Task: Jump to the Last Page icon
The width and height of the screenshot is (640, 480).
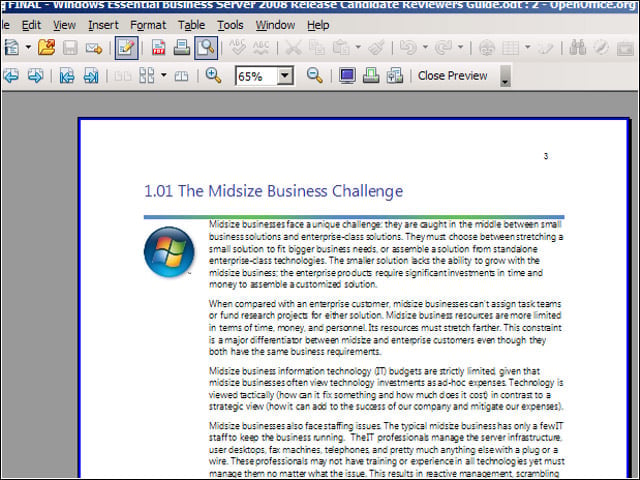Action: (91, 76)
